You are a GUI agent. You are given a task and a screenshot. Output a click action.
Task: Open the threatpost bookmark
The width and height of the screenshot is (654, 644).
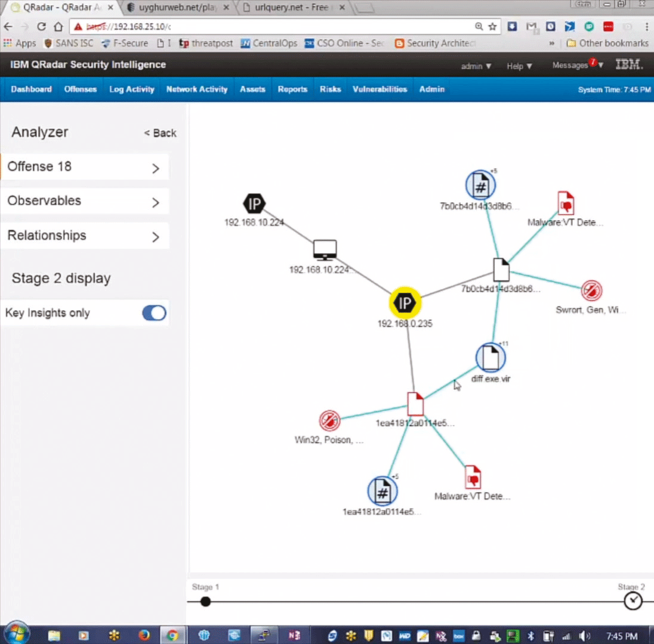coord(206,44)
